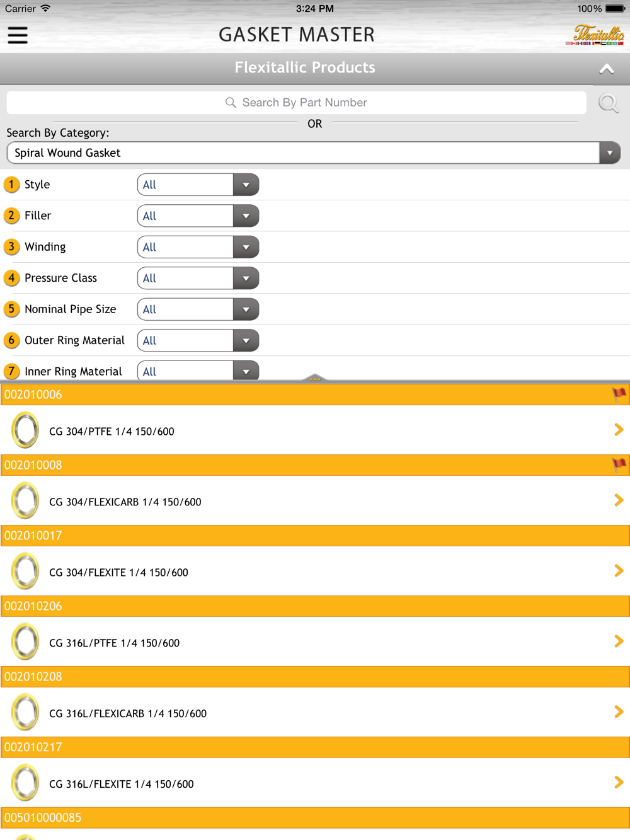
Task: Select part header 002010006
Action: [315, 394]
